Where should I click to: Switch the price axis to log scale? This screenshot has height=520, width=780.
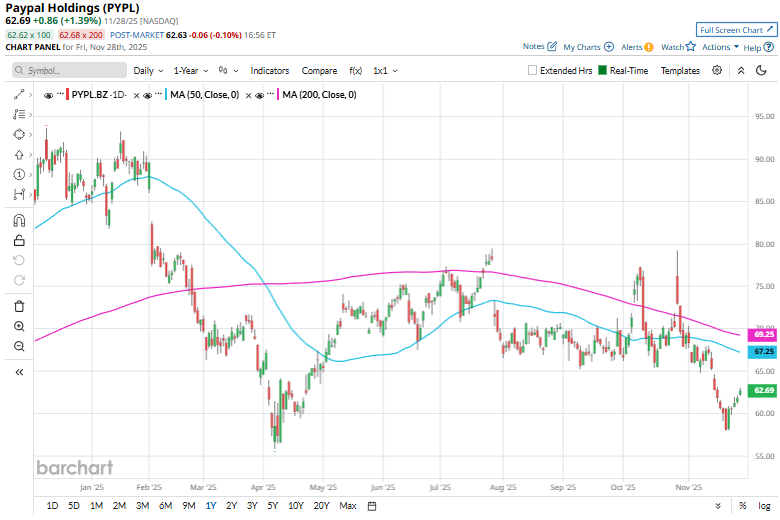pyautogui.click(x=764, y=506)
